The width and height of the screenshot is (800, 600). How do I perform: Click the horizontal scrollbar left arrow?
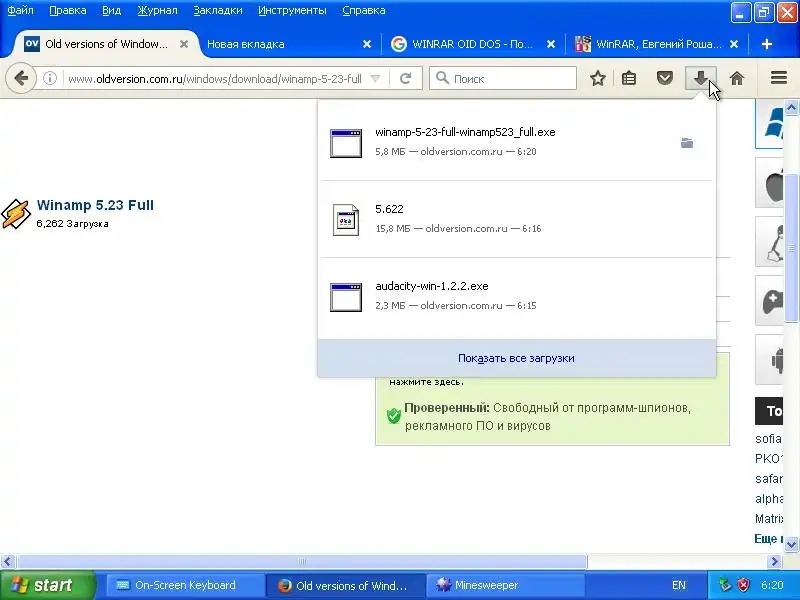pyautogui.click(x=7, y=562)
